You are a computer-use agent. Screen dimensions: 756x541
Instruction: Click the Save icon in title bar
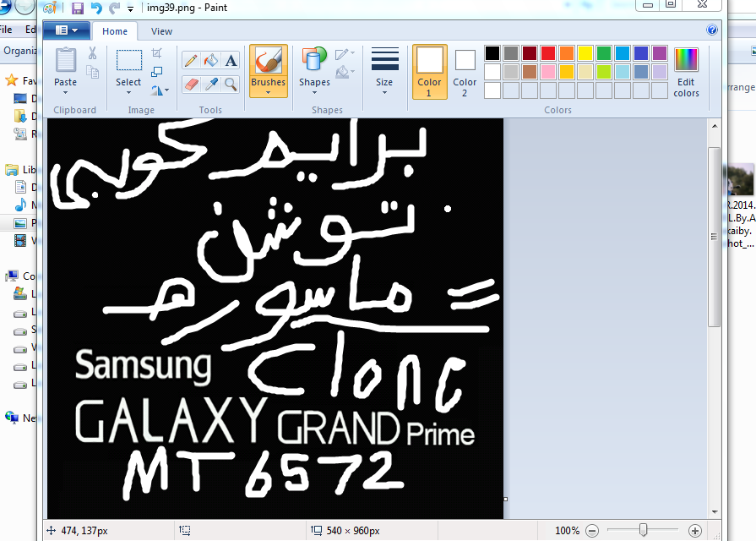coord(77,8)
